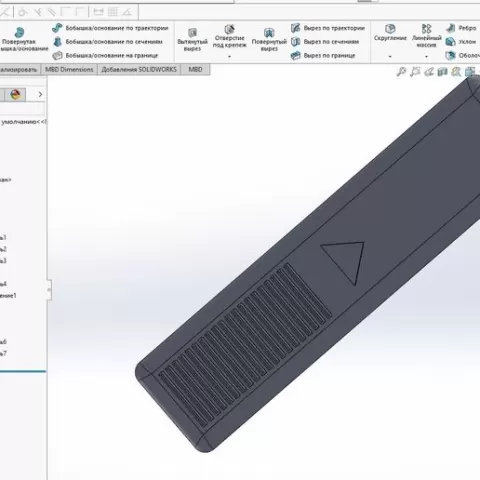Viewport: 480px width, 480px height.
Task: Expand panel tabs with right chevron
Action: [x=40, y=94]
